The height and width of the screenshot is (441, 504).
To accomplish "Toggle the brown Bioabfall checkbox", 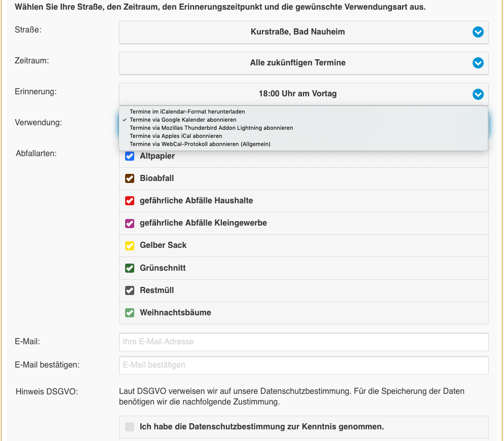I will pos(130,178).
